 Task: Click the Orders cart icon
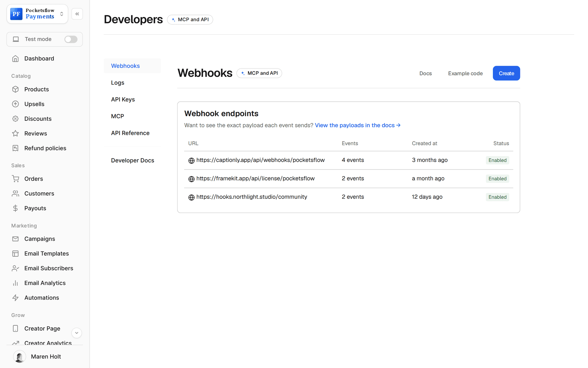point(16,179)
